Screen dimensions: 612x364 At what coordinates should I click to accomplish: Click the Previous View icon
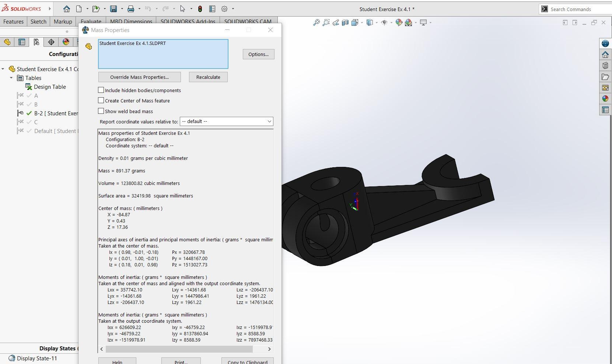pyautogui.click(x=335, y=22)
